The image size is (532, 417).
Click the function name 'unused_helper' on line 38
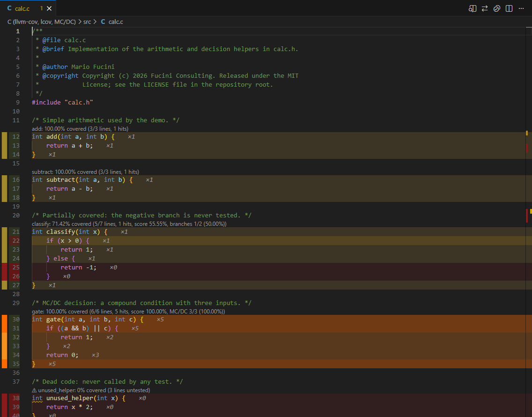coord(70,398)
